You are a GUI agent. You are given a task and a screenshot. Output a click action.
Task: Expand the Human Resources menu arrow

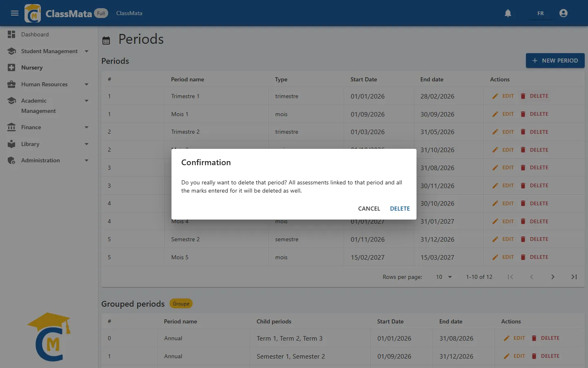[x=87, y=84]
